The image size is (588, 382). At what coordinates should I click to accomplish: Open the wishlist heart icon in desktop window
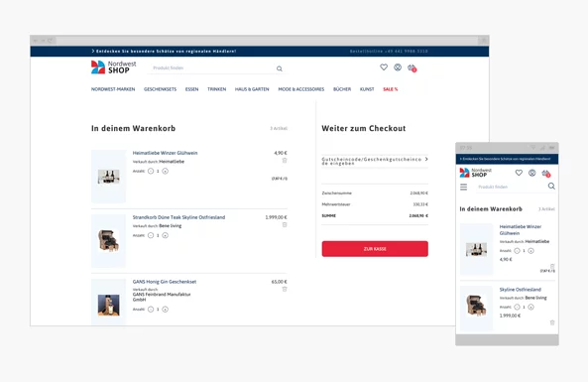(x=384, y=67)
